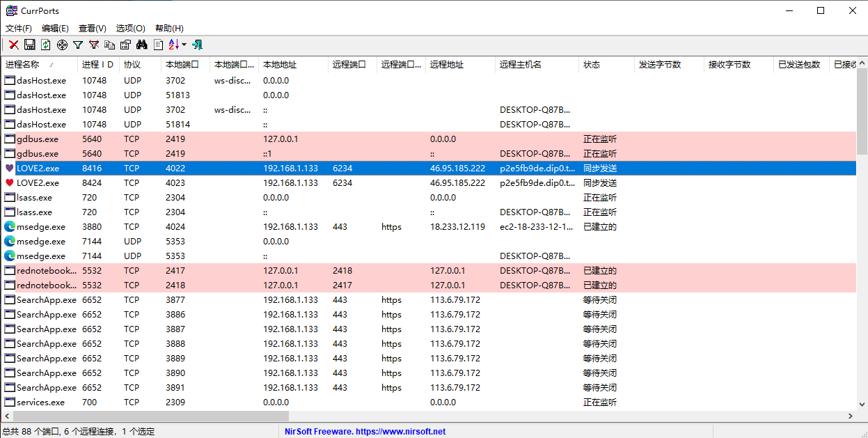Click the window icon of services.exe row

coord(10,402)
